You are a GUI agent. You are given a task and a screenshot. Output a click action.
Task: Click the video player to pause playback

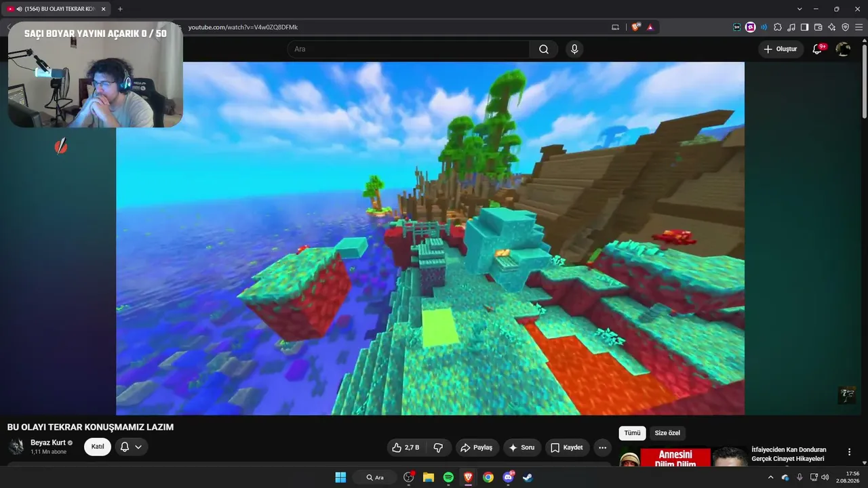click(430, 239)
